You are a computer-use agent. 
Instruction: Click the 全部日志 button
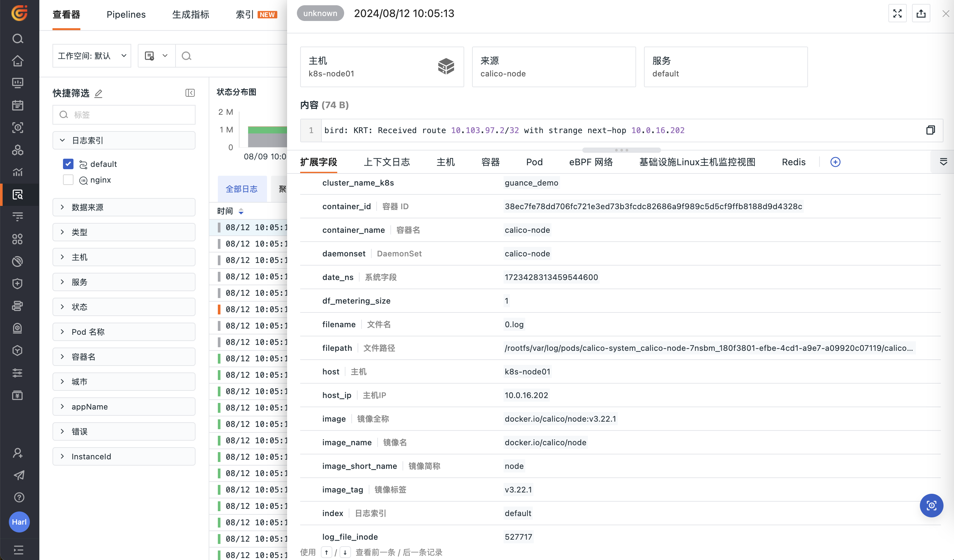242,189
